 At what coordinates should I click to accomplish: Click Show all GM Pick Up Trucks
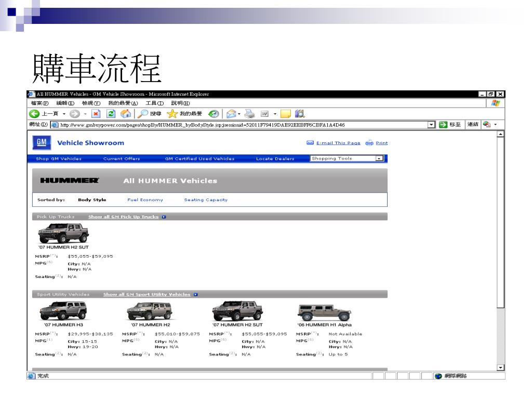[x=124, y=217]
